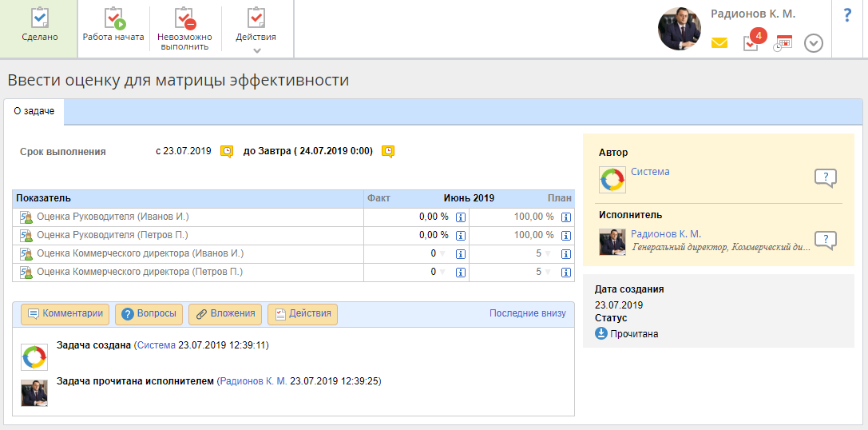
Task: Click the Невозможно выполнить icon
Action: 184,18
